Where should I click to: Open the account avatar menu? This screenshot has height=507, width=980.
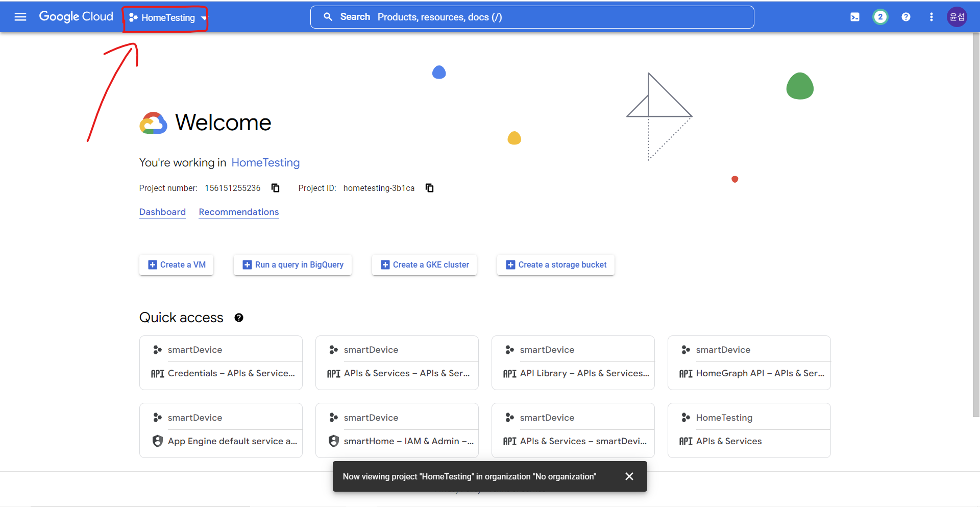coord(957,17)
